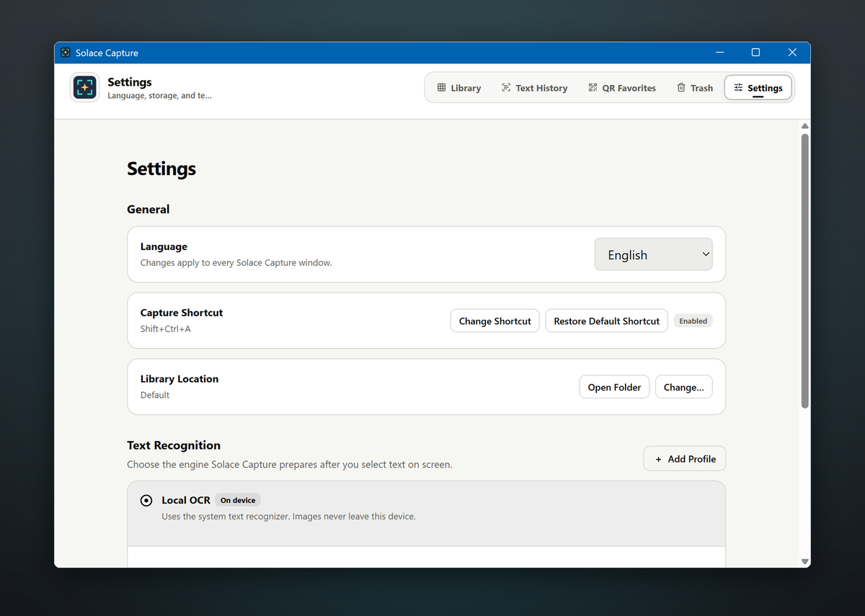865x616 pixels.
Task: Click the Settings sliders icon
Action: click(x=738, y=88)
